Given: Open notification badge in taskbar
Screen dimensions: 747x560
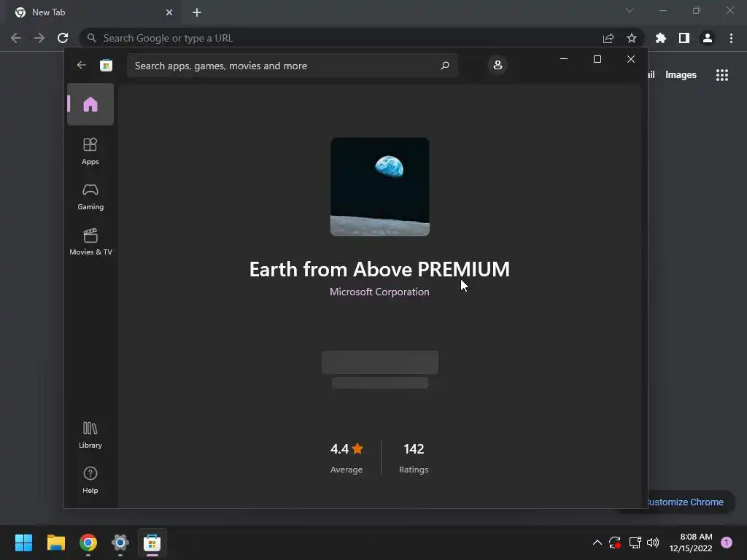Looking at the screenshot, I should [x=727, y=542].
